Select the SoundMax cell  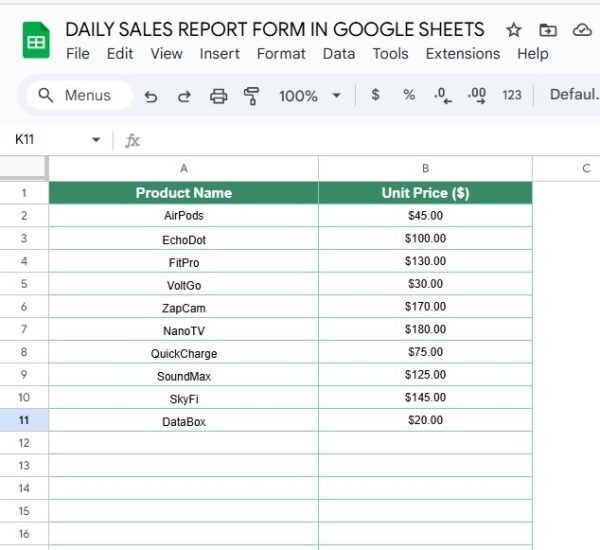click(x=184, y=375)
